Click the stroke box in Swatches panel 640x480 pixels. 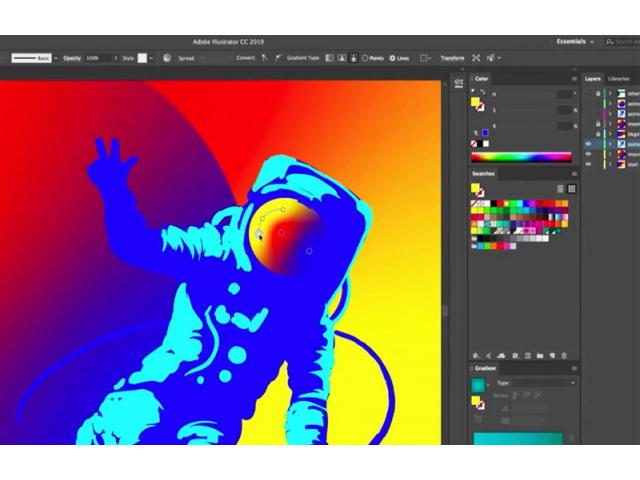tap(480, 193)
